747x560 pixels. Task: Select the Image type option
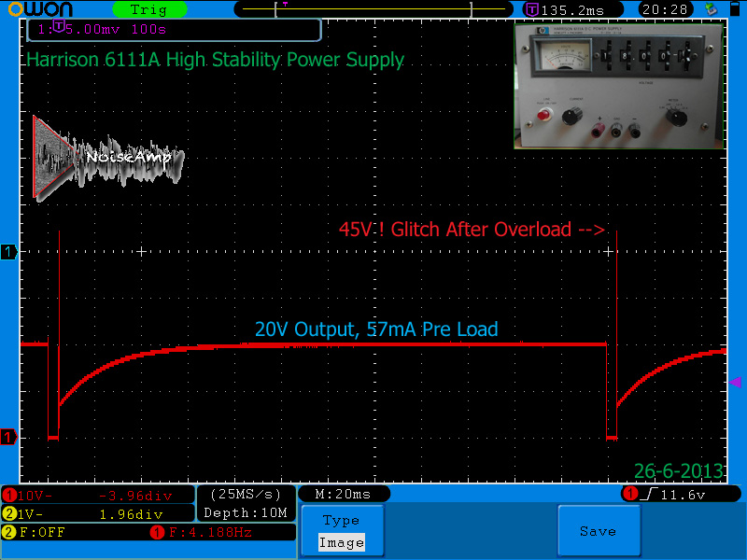pos(342,542)
